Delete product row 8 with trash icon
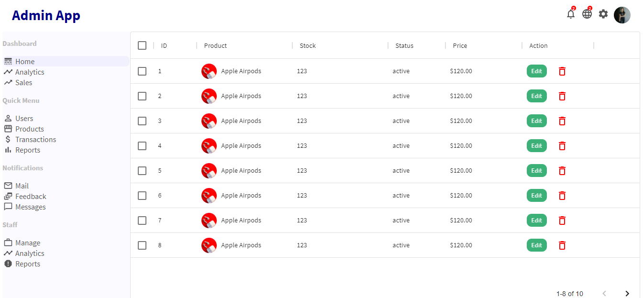The width and height of the screenshot is (644, 298). (562, 245)
